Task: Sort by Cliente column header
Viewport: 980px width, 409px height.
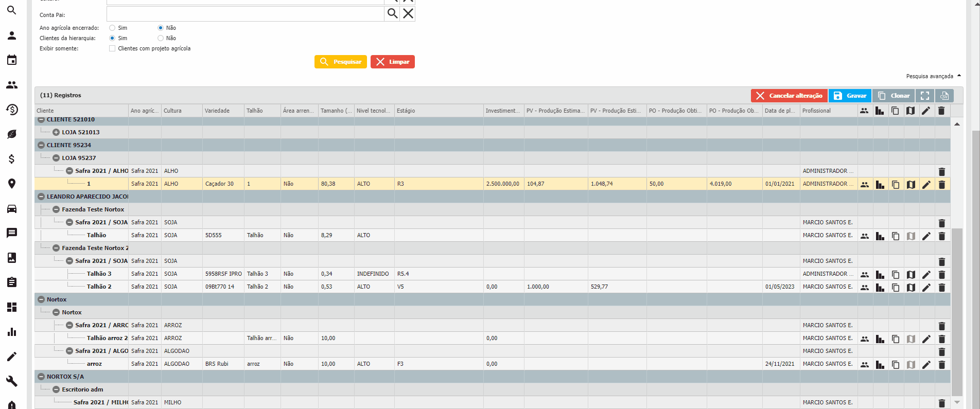Action: click(x=81, y=111)
